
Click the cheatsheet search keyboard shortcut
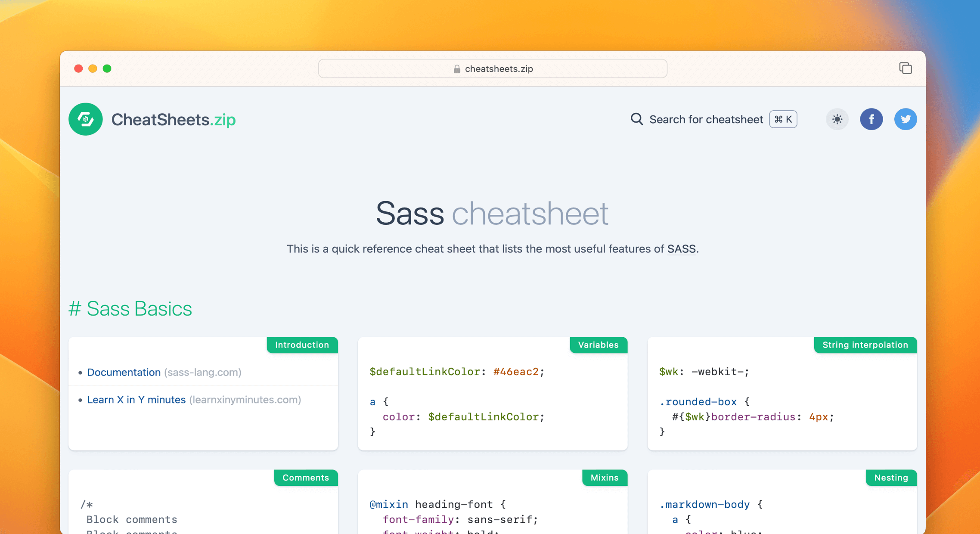[784, 119]
